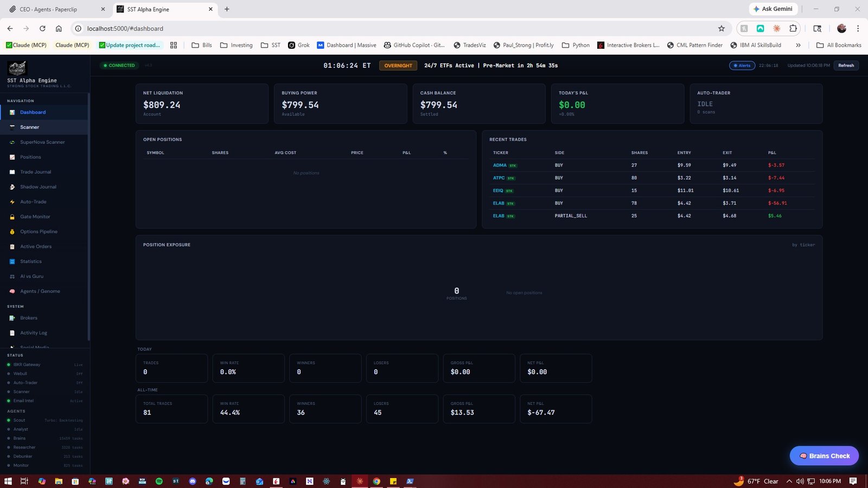The width and height of the screenshot is (868, 488).
Task: Open the Scanner page in sidebar
Action: 44,127
